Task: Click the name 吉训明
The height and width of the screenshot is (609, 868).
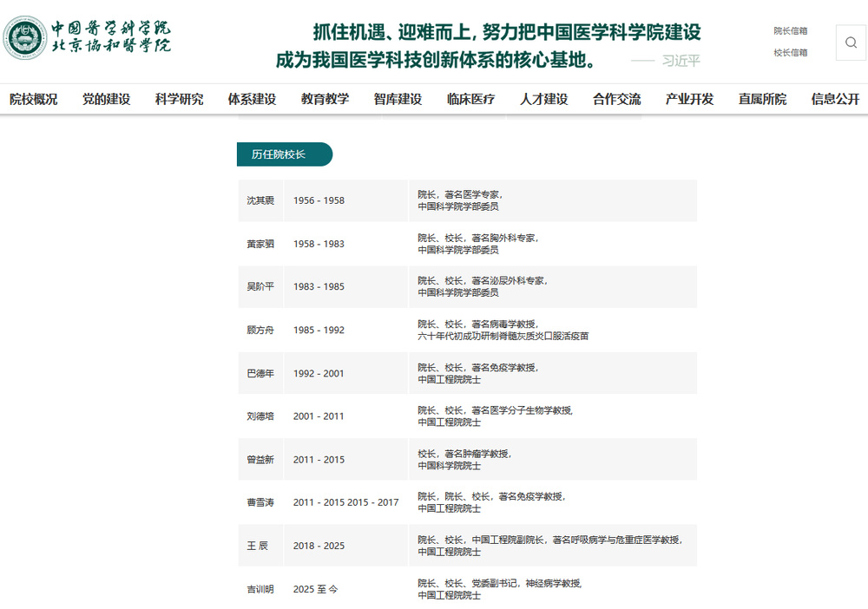Action: [x=260, y=589]
